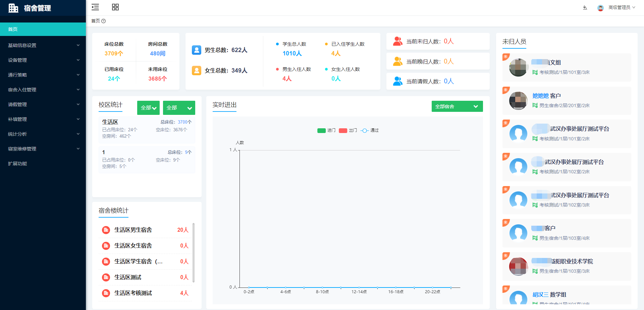Click the blue male student total icon
The height and width of the screenshot is (310, 644).
[x=196, y=50]
